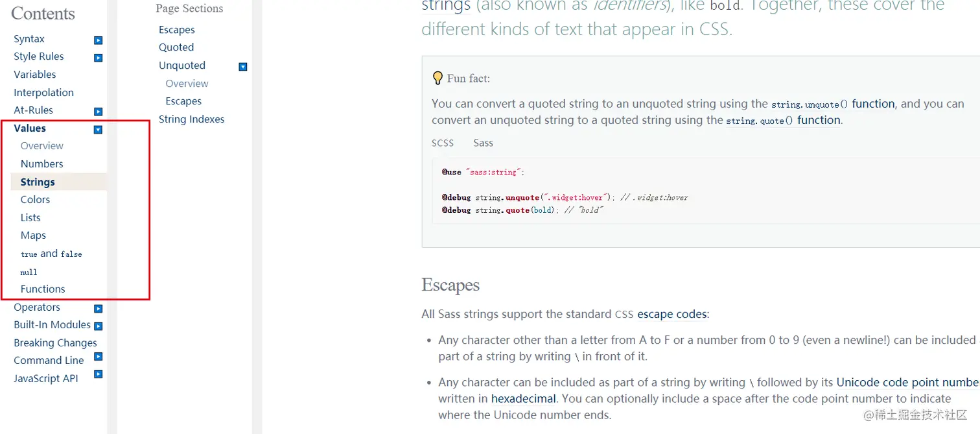Expand the Operators arrow icon

pyautogui.click(x=98, y=309)
